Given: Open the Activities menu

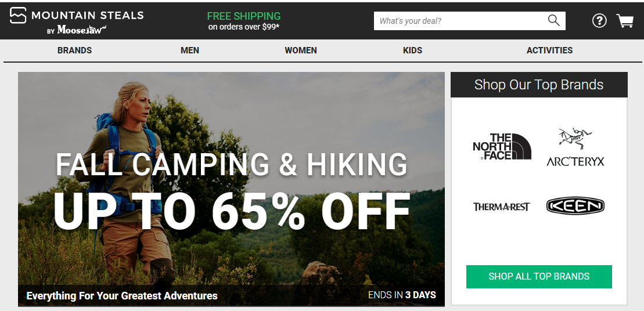Looking at the screenshot, I should pyautogui.click(x=549, y=50).
